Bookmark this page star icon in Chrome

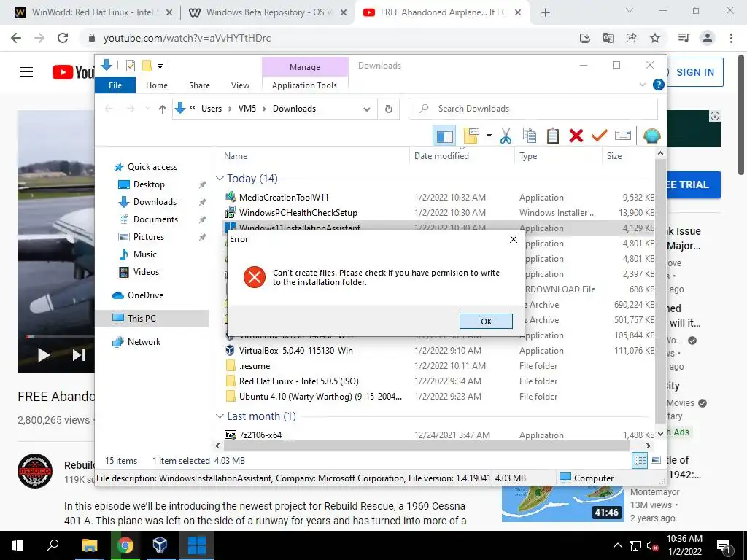tap(655, 38)
